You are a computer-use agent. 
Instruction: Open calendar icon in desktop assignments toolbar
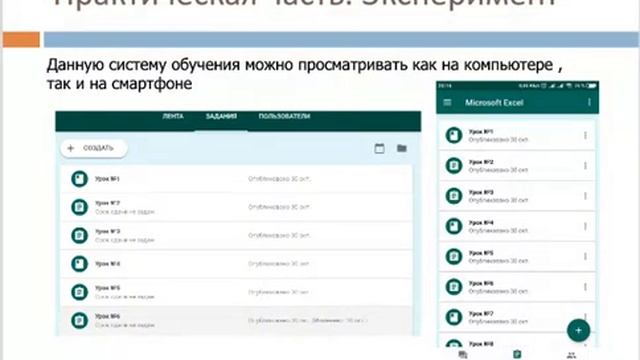[x=379, y=148]
